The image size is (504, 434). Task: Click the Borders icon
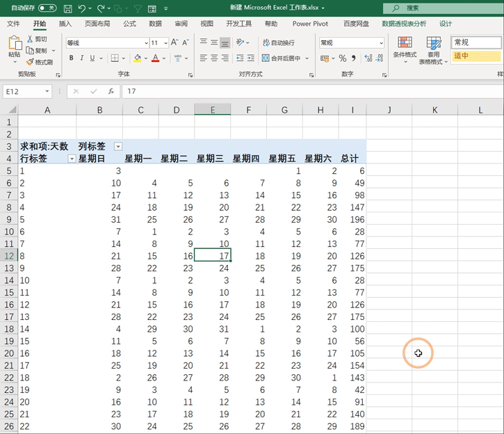tap(115, 58)
